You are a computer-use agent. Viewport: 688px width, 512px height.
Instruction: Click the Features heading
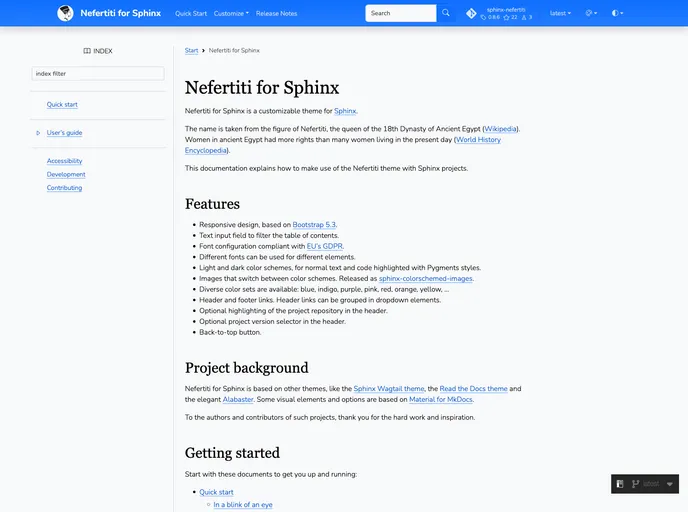(212, 204)
